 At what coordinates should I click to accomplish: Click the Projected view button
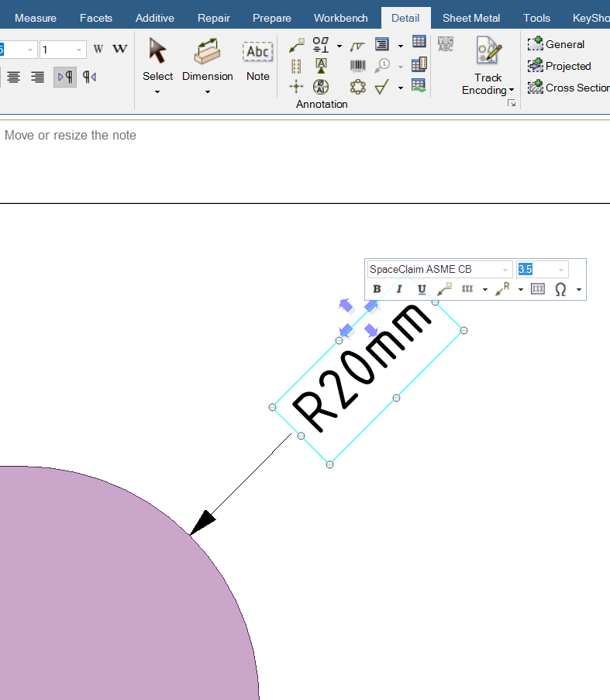tap(560, 66)
